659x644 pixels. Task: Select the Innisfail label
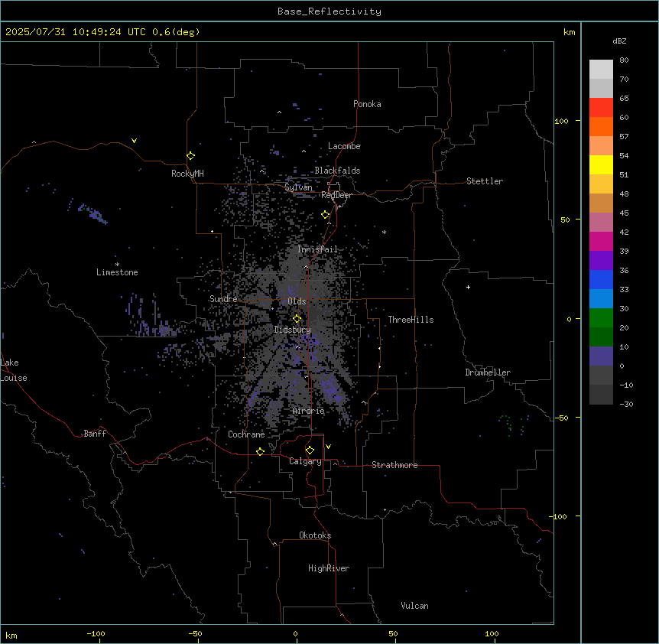[317, 249]
